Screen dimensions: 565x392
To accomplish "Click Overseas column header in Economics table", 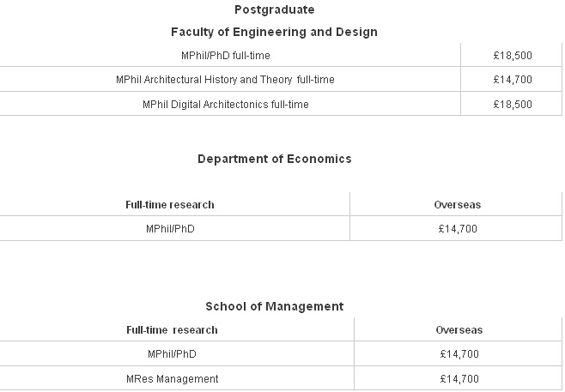I will tap(458, 205).
